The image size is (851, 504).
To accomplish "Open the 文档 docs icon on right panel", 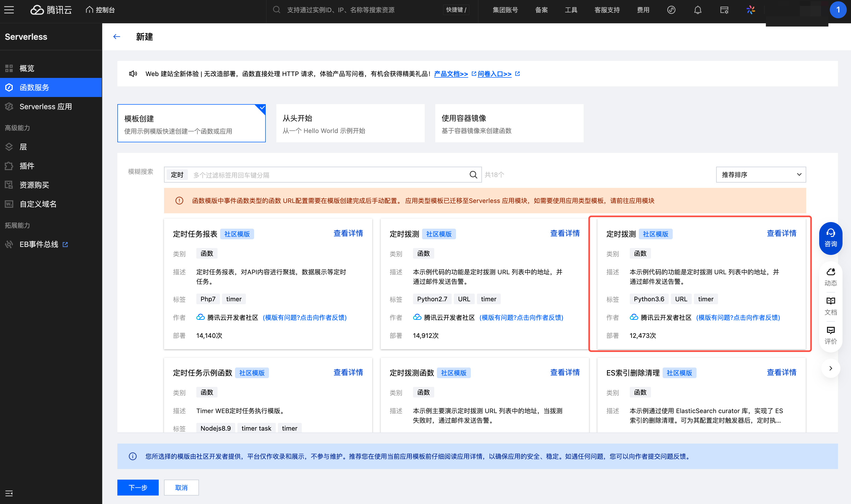I will 830,306.
